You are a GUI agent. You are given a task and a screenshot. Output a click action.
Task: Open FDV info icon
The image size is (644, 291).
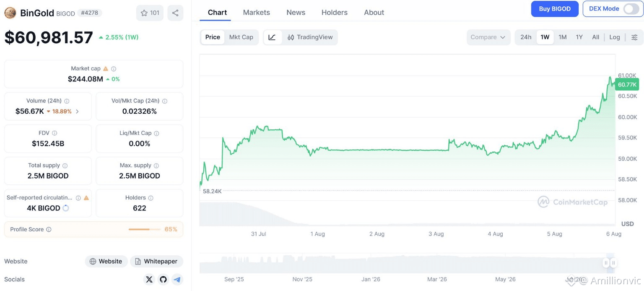coord(55,133)
